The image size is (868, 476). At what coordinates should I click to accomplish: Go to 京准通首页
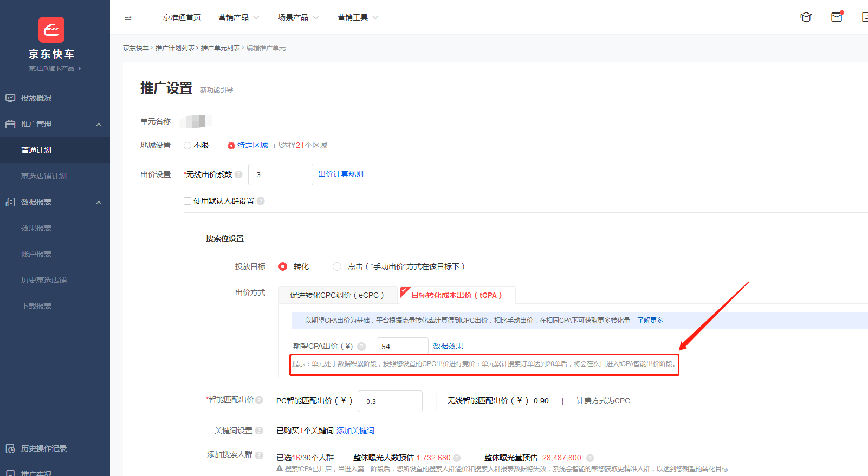pos(182,17)
